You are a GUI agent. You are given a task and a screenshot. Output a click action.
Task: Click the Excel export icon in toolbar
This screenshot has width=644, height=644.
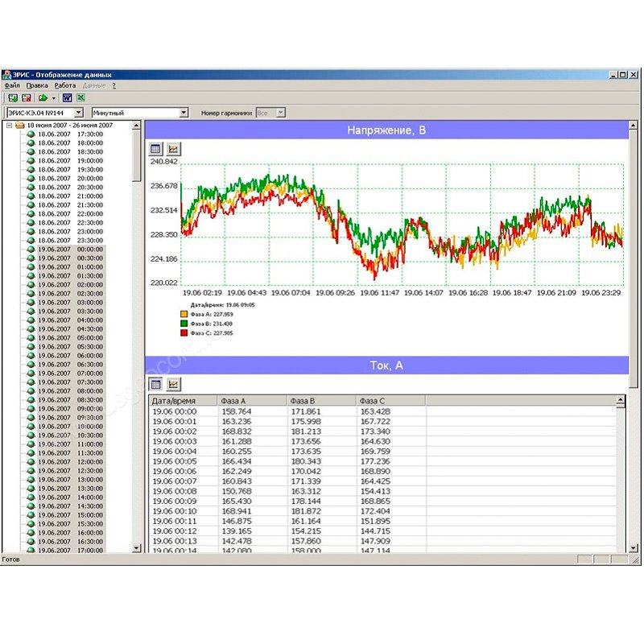pos(80,98)
